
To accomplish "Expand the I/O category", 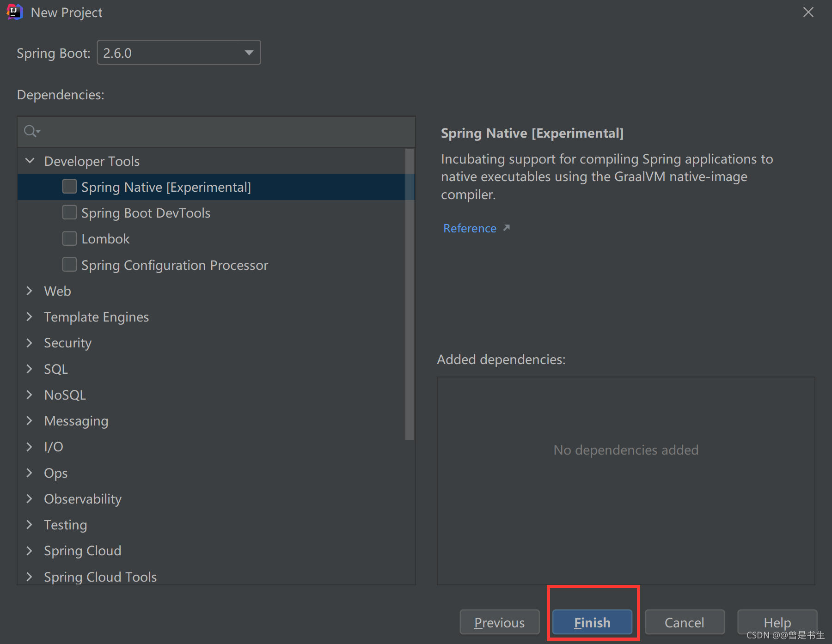I will 30,446.
